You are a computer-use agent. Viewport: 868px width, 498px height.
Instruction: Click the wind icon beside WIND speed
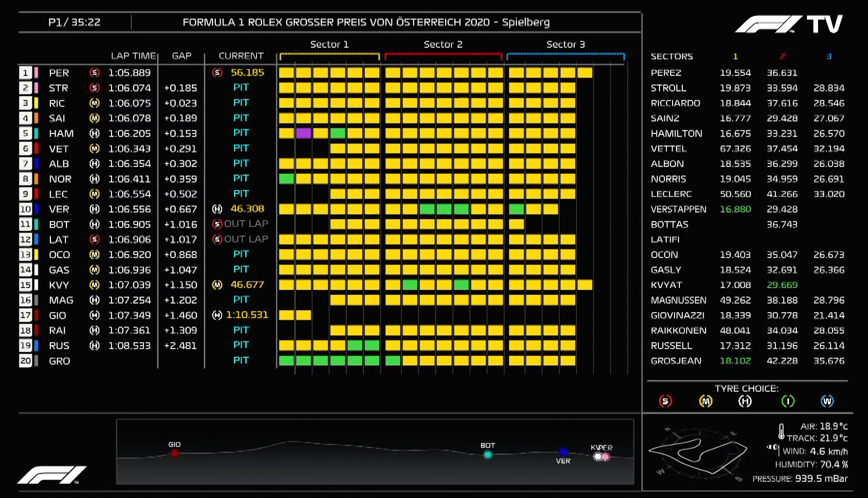(772, 448)
